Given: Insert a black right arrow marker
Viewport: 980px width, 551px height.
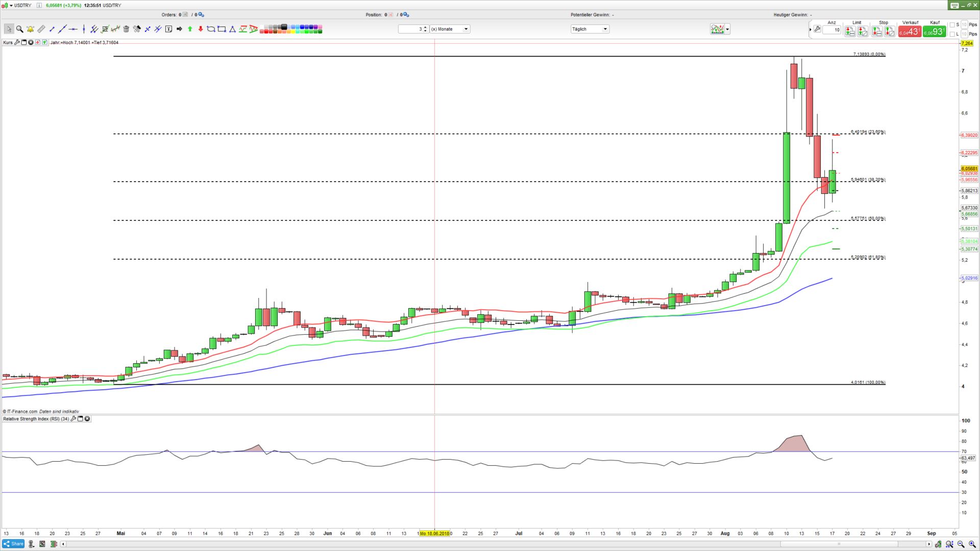Looking at the screenshot, I should [179, 29].
